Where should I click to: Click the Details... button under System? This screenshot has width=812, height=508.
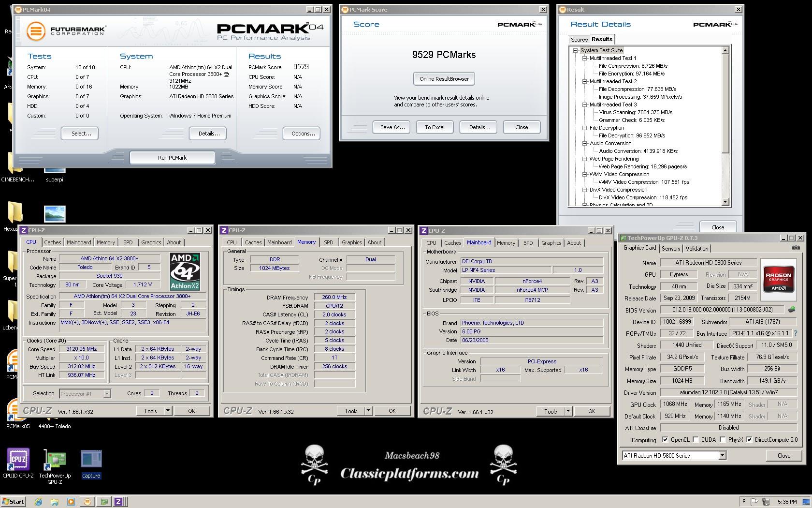[x=209, y=134]
